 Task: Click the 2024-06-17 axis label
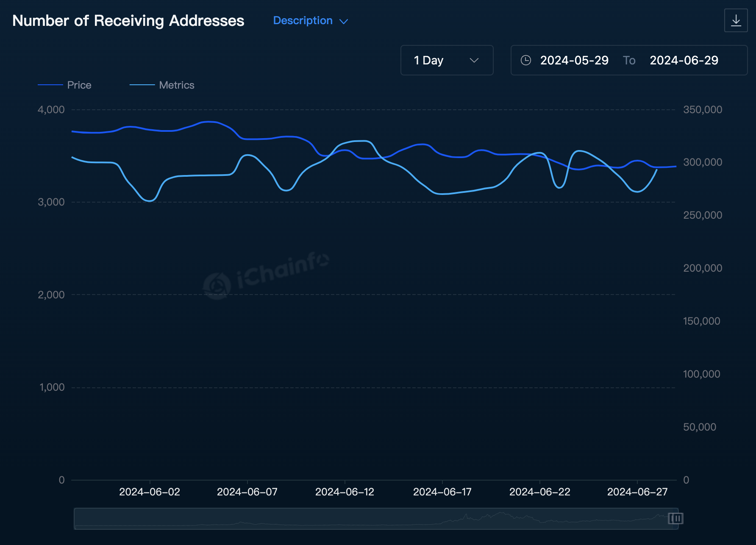442,492
